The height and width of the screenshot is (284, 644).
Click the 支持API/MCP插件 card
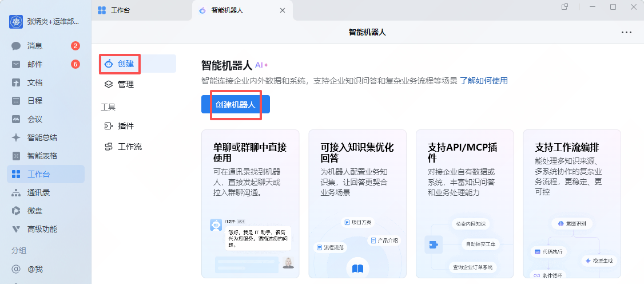click(x=464, y=204)
